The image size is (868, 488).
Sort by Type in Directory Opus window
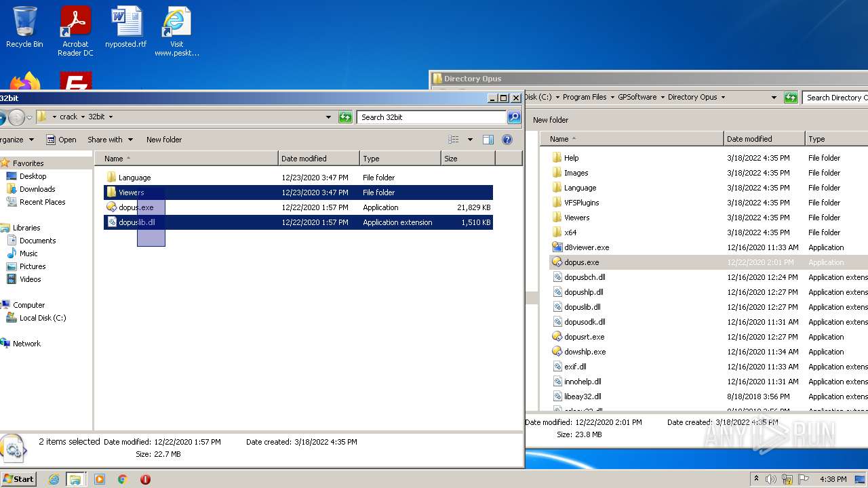click(836, 139)
